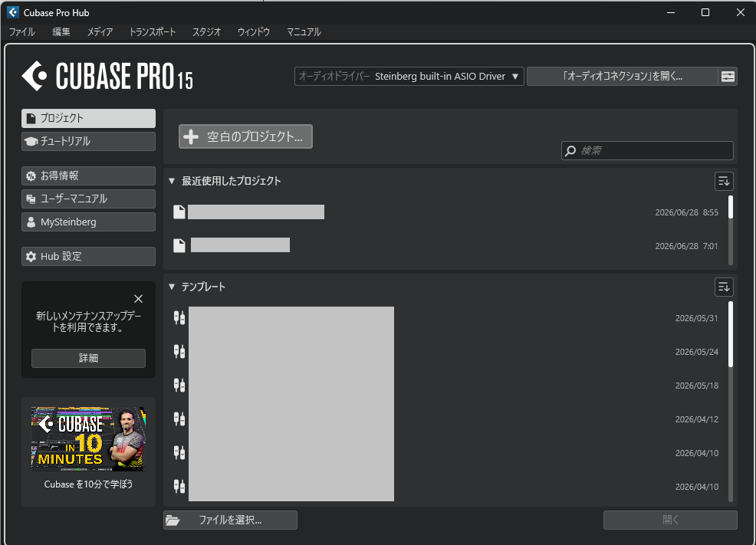Open Hub 設定

(x=88, y=256)
